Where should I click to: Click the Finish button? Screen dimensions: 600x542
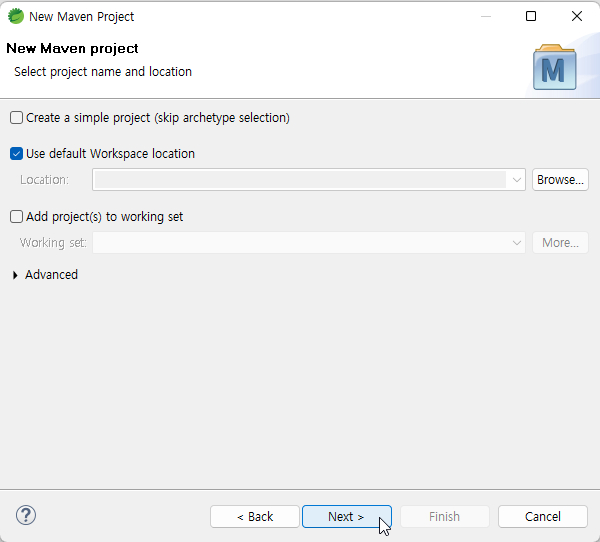click(445, 516)
